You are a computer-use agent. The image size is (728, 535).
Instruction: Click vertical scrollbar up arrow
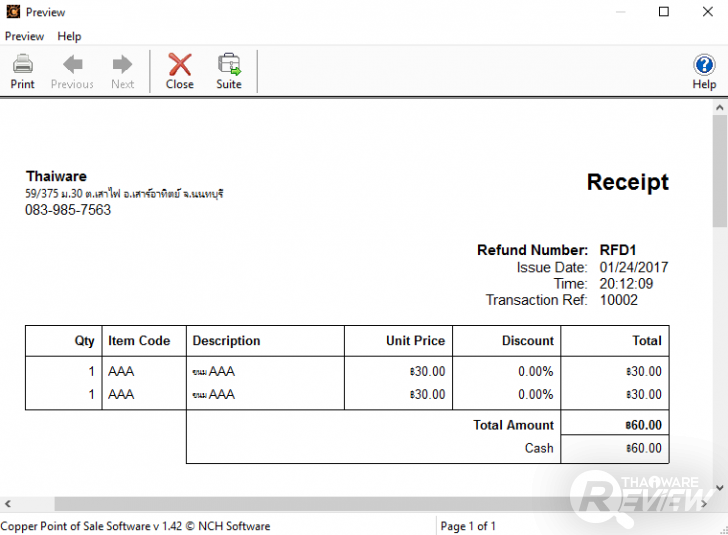point(720,107)
